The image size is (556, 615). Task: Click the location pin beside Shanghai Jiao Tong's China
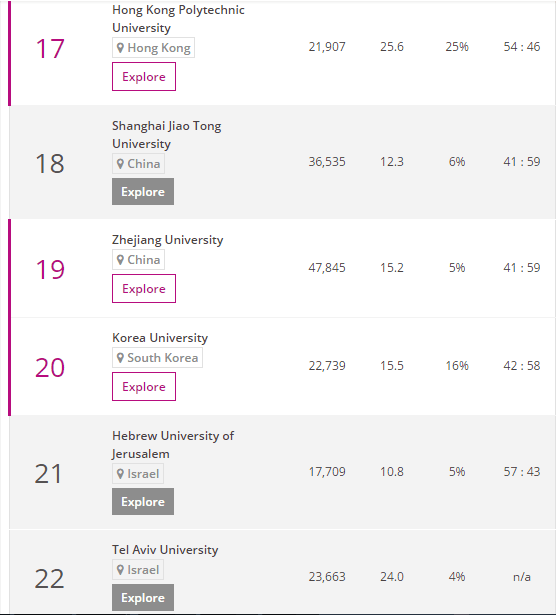(120, 164)
